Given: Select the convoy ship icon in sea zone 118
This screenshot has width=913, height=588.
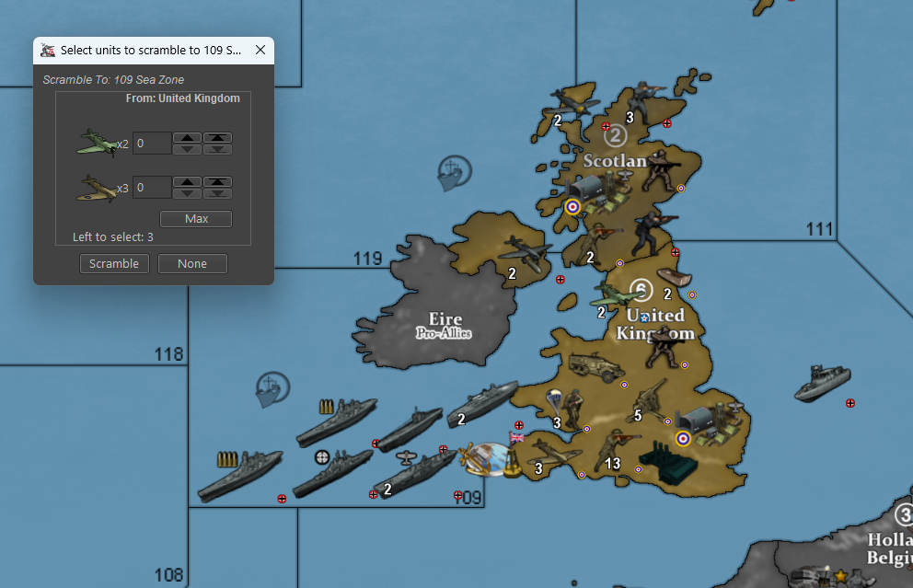Looking at the screenshot, I should click(272, 388).
